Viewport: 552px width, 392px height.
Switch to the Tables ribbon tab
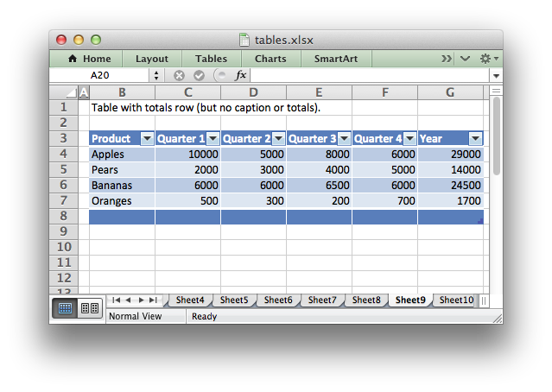(212, 59)
